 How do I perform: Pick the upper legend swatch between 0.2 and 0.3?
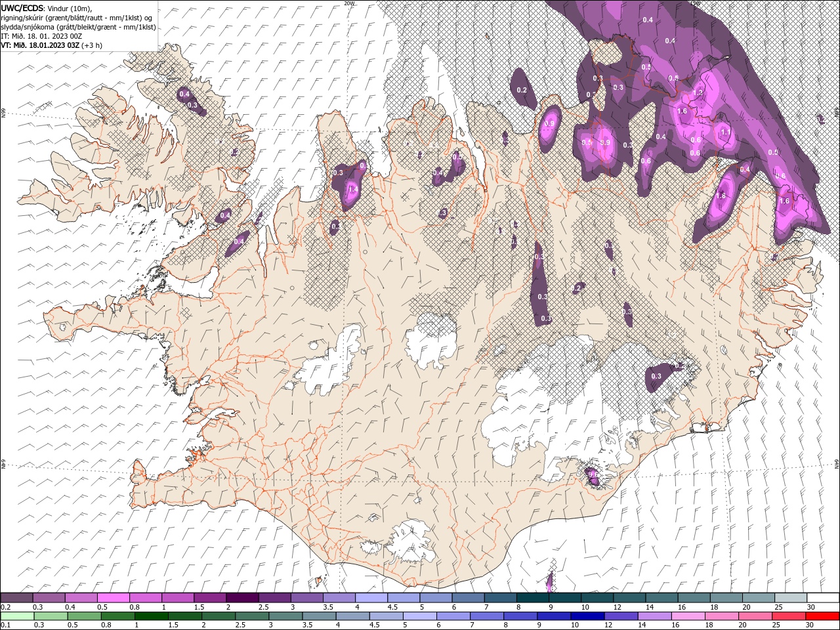pos(16,598)
